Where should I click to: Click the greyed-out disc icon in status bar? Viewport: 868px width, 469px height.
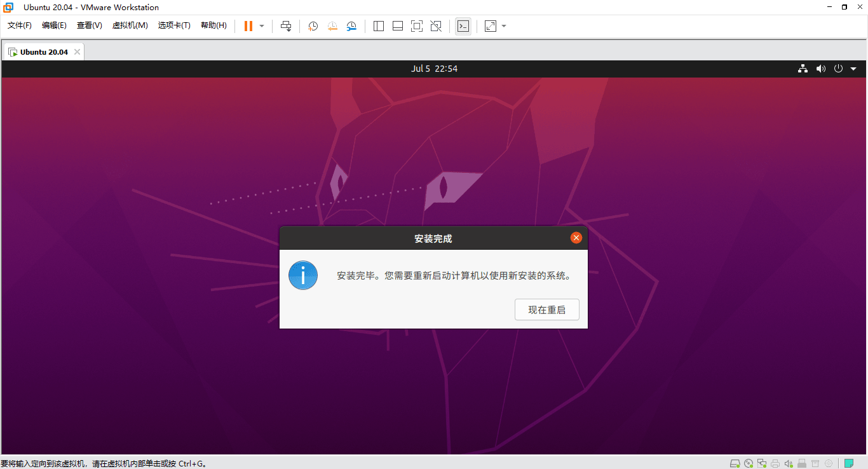829,463
